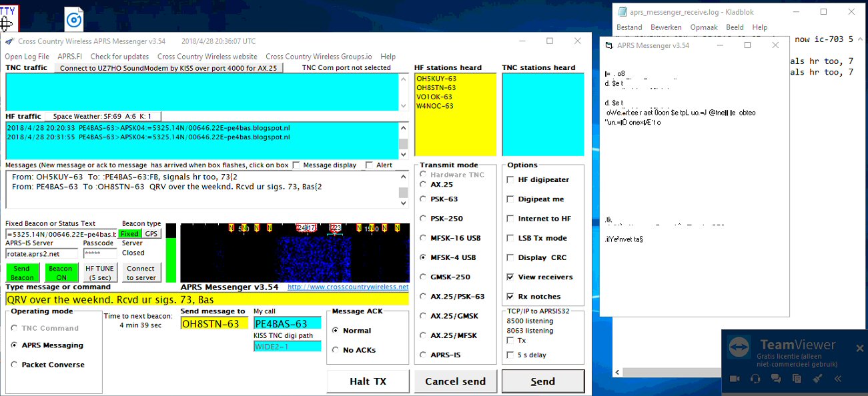Open the Open Log File menu
This screenshot has height=396, width=868.
(x=27, y=57)
